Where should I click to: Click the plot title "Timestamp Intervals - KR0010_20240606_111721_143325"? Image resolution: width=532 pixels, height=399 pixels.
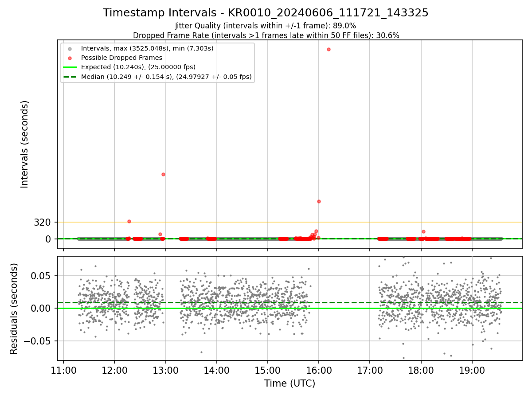point(266,13)
